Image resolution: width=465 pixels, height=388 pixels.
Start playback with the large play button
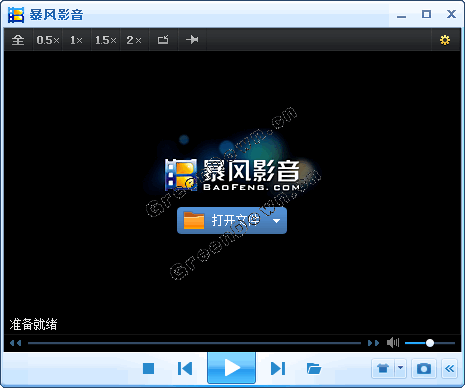(x=232, y=368)
